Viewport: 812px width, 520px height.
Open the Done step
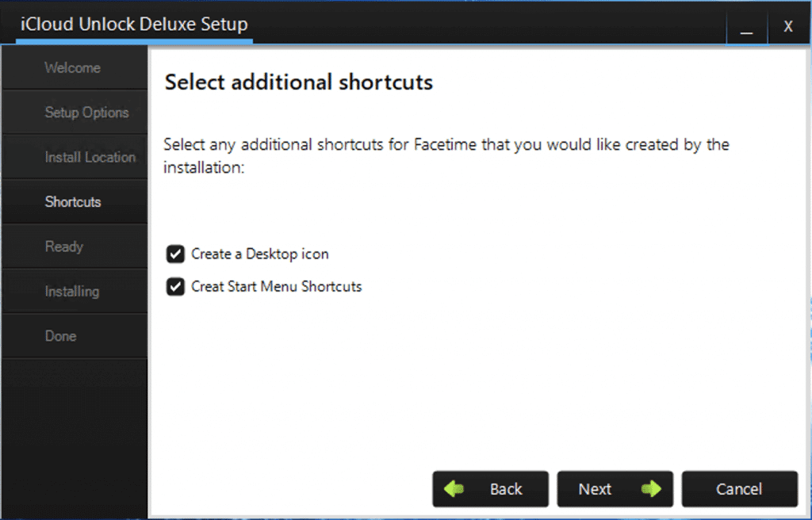click(75, 335)
